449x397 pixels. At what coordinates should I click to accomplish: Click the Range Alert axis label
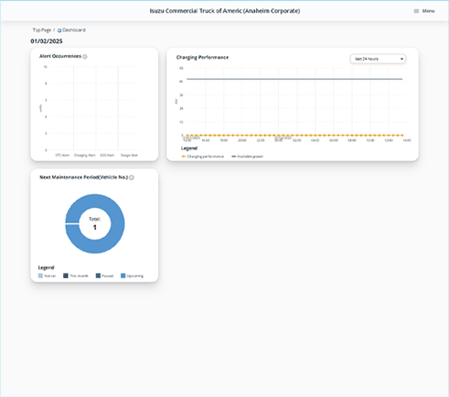click(129, 155)
